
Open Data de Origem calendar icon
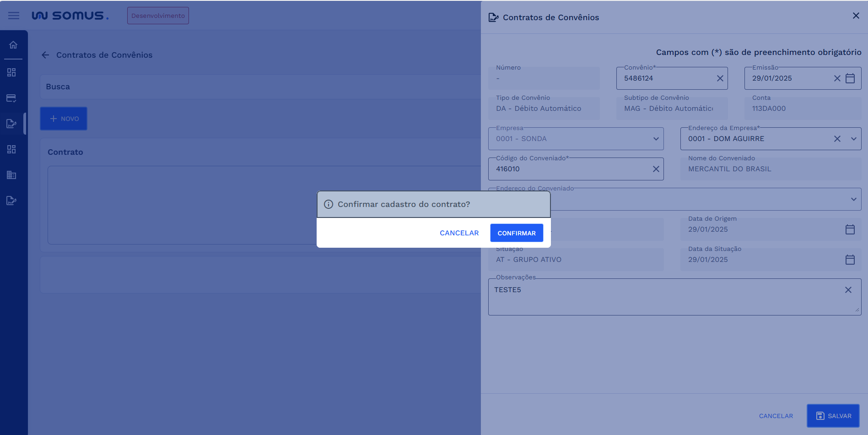pyautogui.click(x=850, y=229)
